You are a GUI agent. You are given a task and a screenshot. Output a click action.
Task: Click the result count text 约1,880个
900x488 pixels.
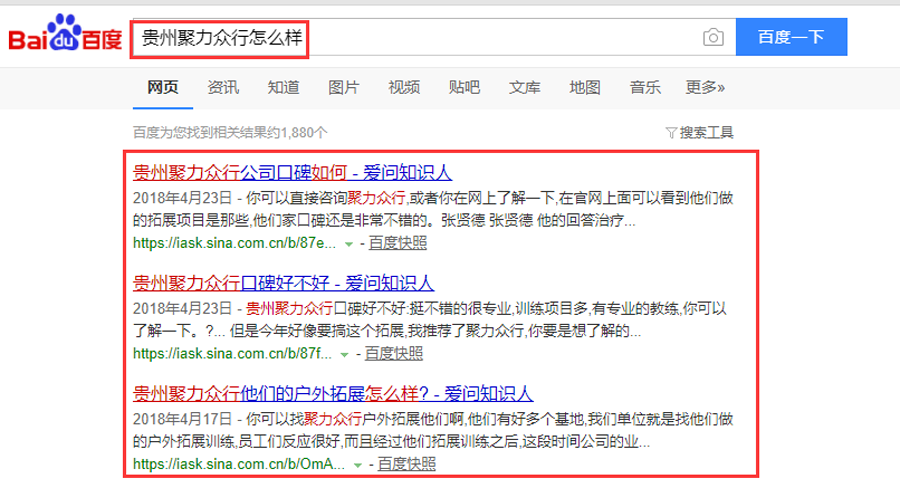click(x=298, y=133)
